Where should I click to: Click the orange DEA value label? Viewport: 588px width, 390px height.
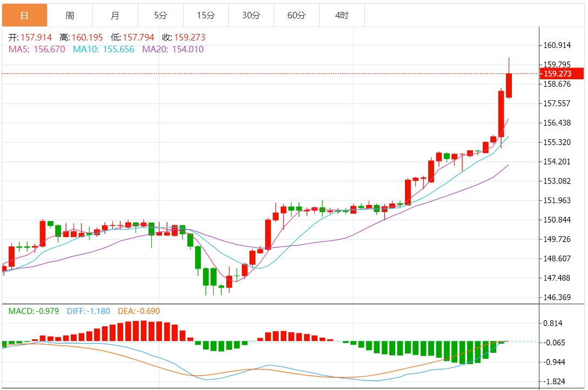(139, 311)
